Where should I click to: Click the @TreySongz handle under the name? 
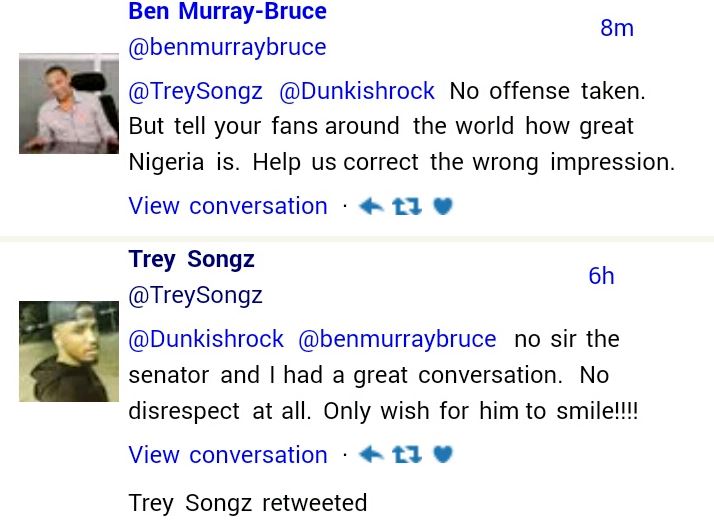(x=195, y=295)
